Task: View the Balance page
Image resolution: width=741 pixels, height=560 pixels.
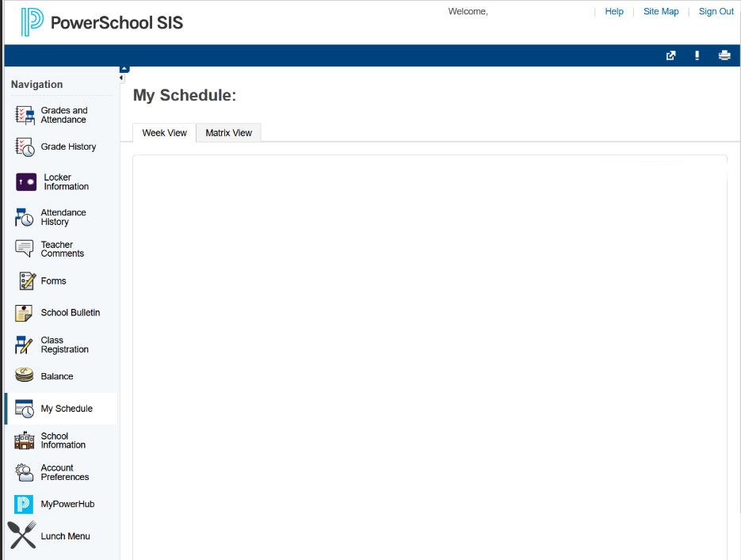Action: pos(53,375)
